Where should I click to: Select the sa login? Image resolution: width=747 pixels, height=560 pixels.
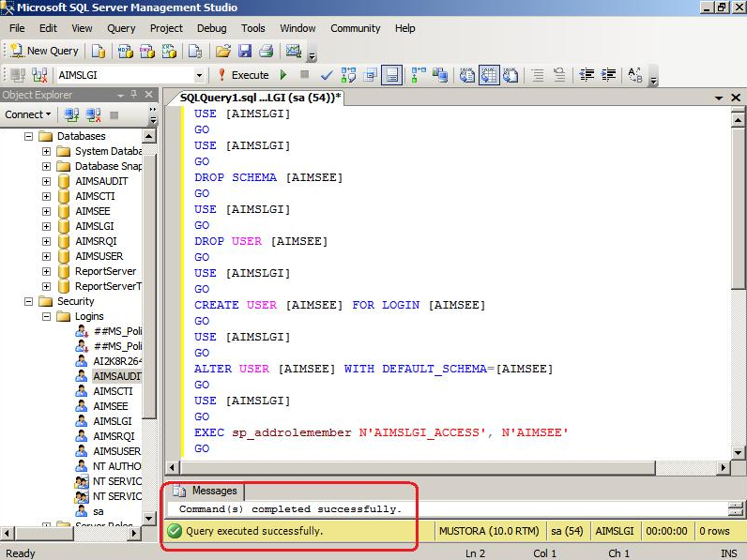pyautogui.click(x=99, y=511)
